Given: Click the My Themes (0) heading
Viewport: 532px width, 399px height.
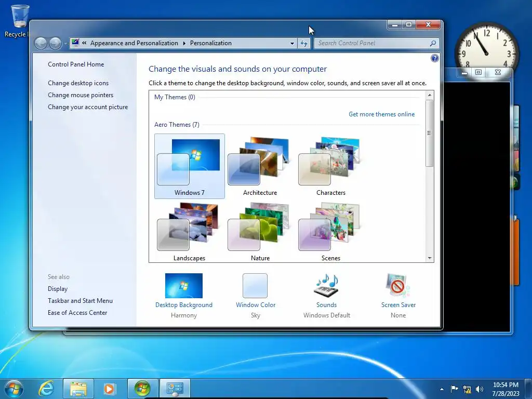Looking at the screenshot, I should point(175,97).
